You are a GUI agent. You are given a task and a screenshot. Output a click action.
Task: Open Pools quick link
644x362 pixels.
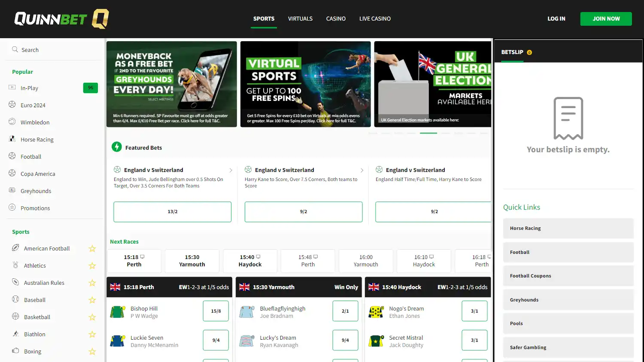[x=568, y=323]
